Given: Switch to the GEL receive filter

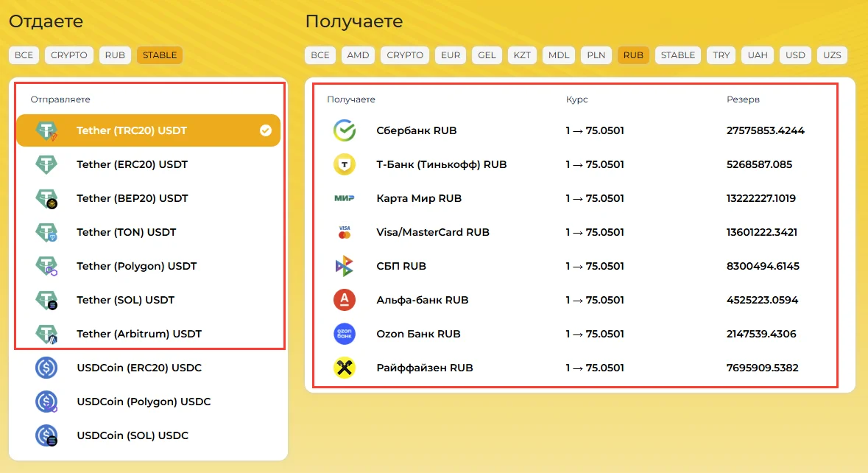Looking at the screenshot, I should click(487, 55).
